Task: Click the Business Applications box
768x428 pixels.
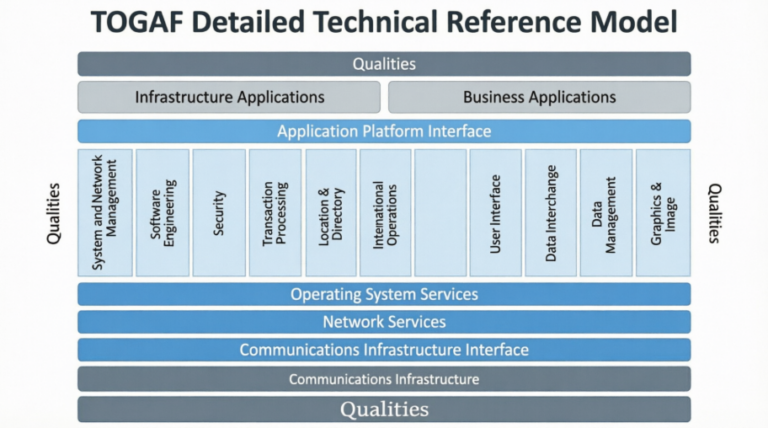Action: click(539, 97)
